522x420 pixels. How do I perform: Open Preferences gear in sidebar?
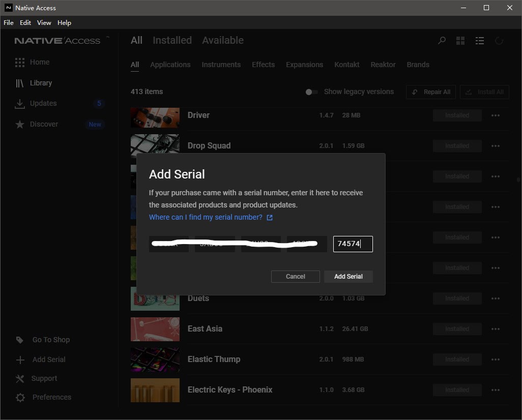point(20,398)
